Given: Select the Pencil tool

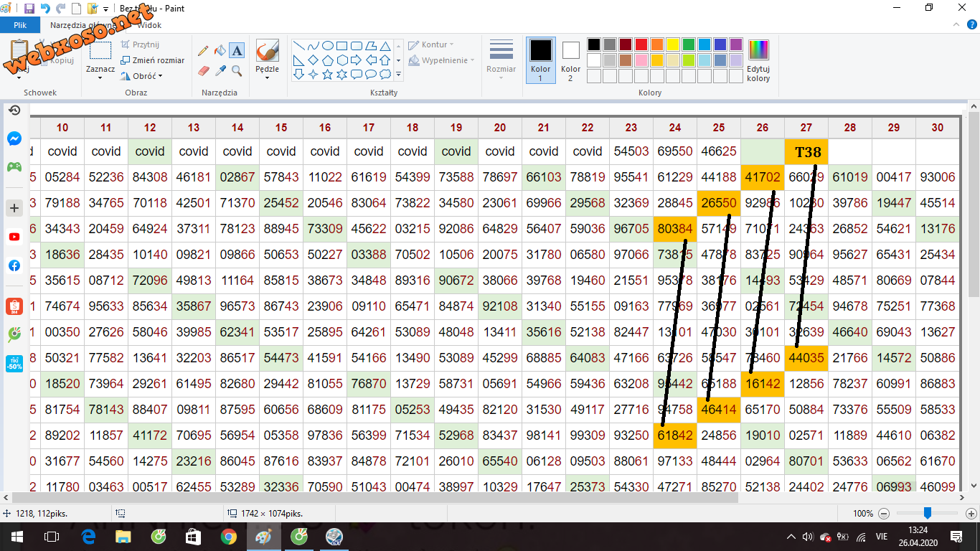Looking at the screenshot, I should point(203,51).
